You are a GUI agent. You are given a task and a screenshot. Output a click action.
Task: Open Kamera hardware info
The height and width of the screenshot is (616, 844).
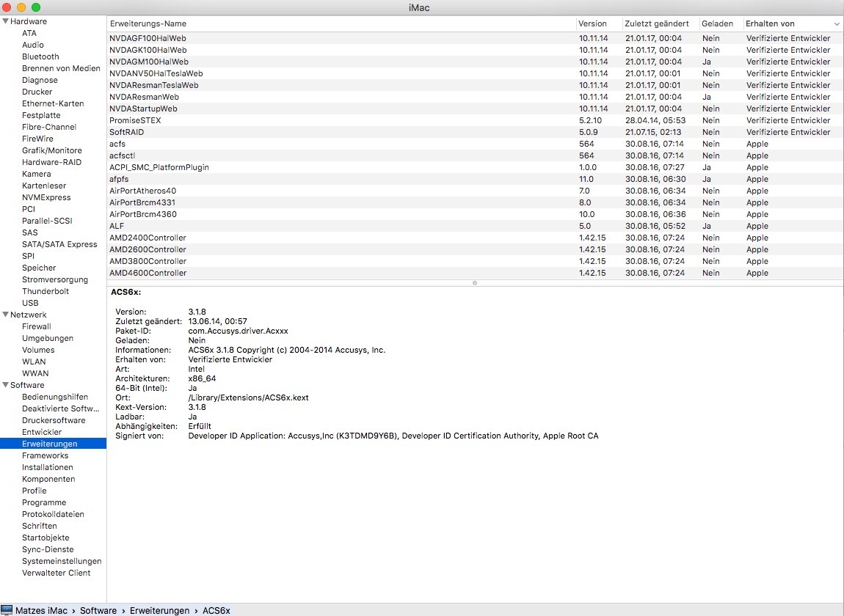click(37, 175)
